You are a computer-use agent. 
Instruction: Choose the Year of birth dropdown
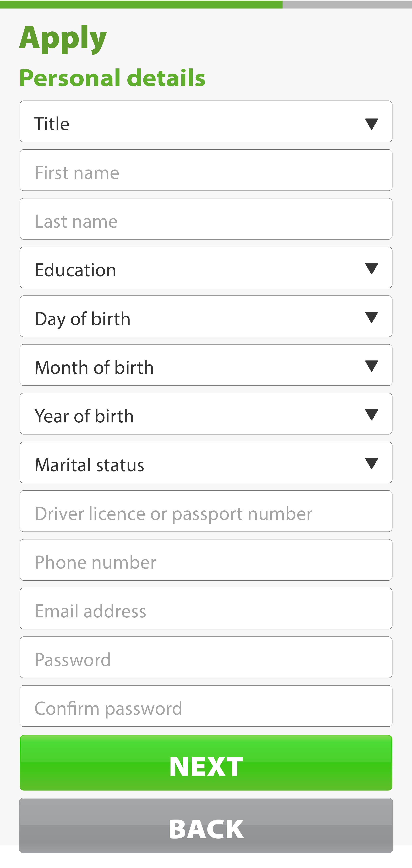pyautogui.click(x=206, y=414)
